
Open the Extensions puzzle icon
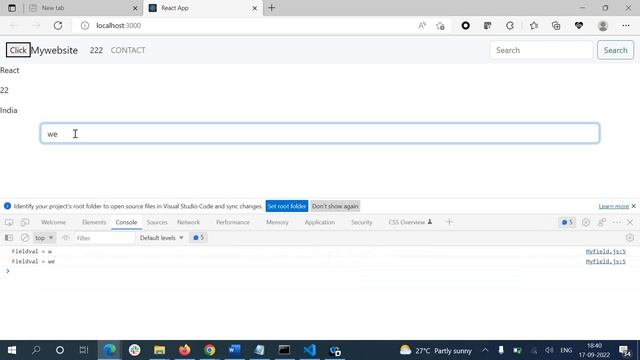(510, 25)
